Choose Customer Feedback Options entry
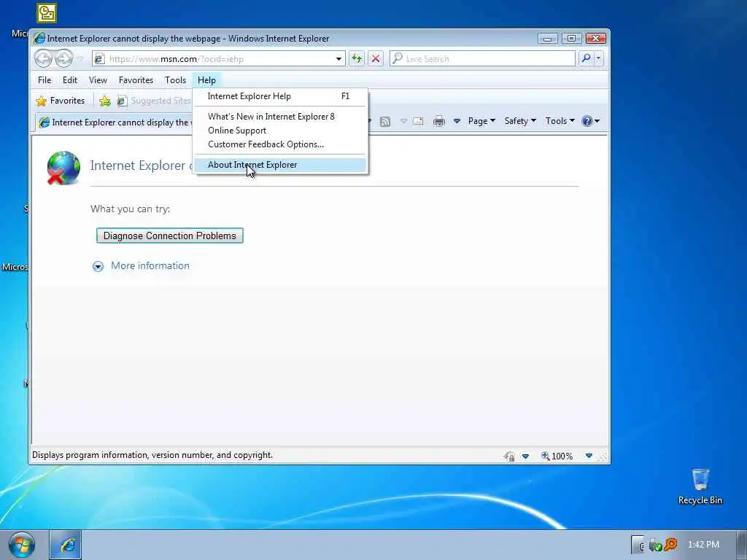This screenshot has width=747, height=560. 281,144
